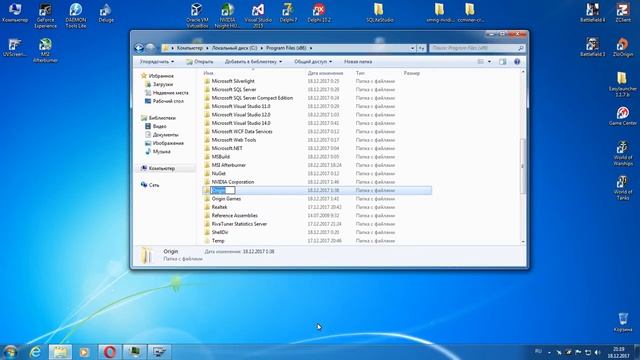The image size is (640, 360).
Task: Open Общий доступ dropdown
Action: pyautogui.click(x=313, y=62)
